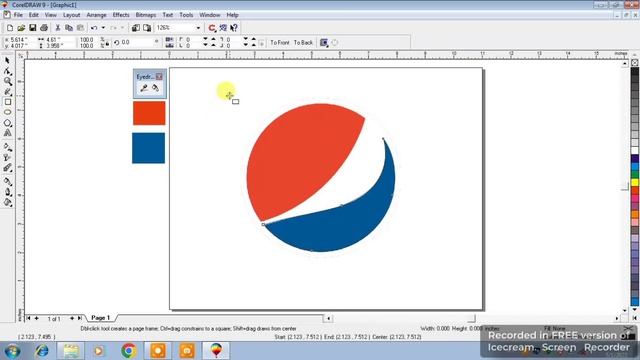Open the Arrange menu
Viewport: 640px width, 360px height.
(x=96, y=15)
